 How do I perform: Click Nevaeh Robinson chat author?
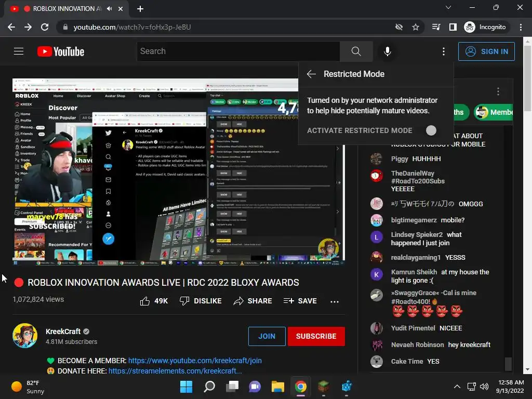[x=417, y=345]
